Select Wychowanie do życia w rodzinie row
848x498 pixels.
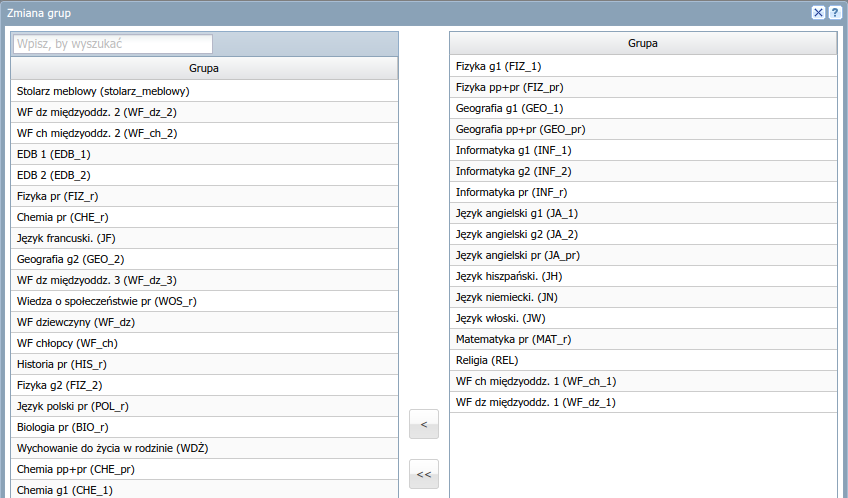(112, 448)
